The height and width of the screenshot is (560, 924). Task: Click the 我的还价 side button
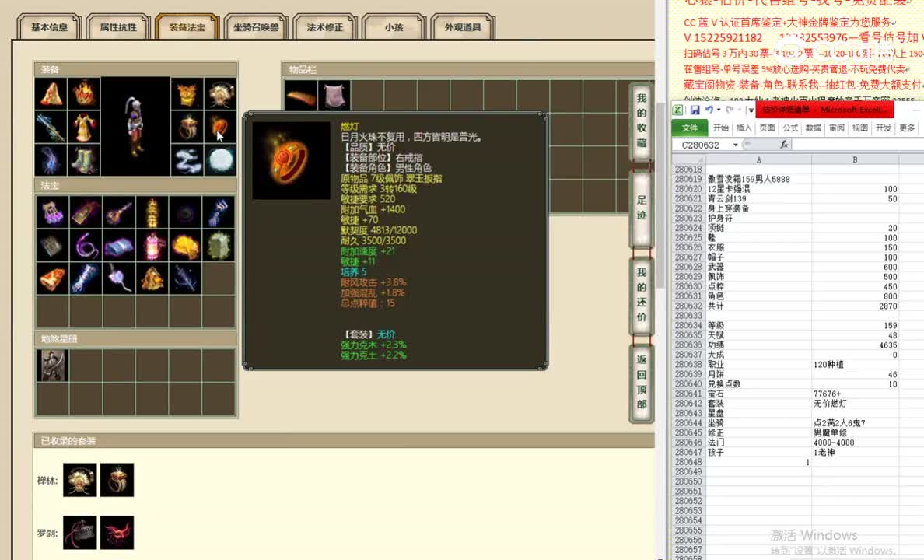[x=641, y=294]
